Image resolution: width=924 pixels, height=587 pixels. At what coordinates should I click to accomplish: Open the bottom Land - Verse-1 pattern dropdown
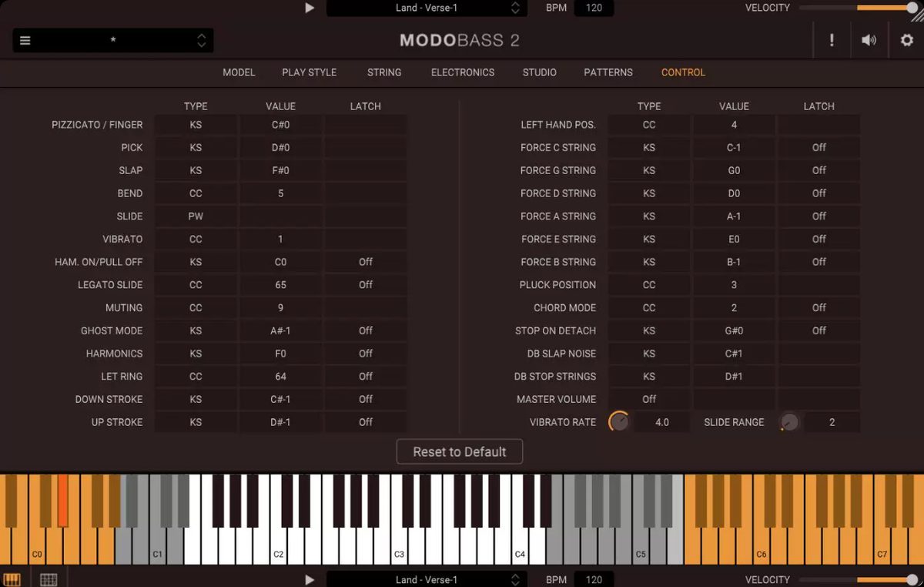427,579
